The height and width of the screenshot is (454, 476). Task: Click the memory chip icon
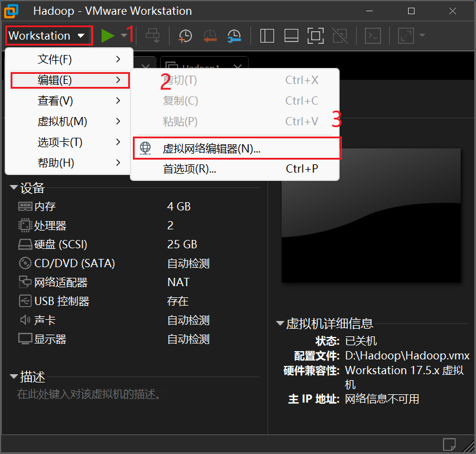coord(25,207)
